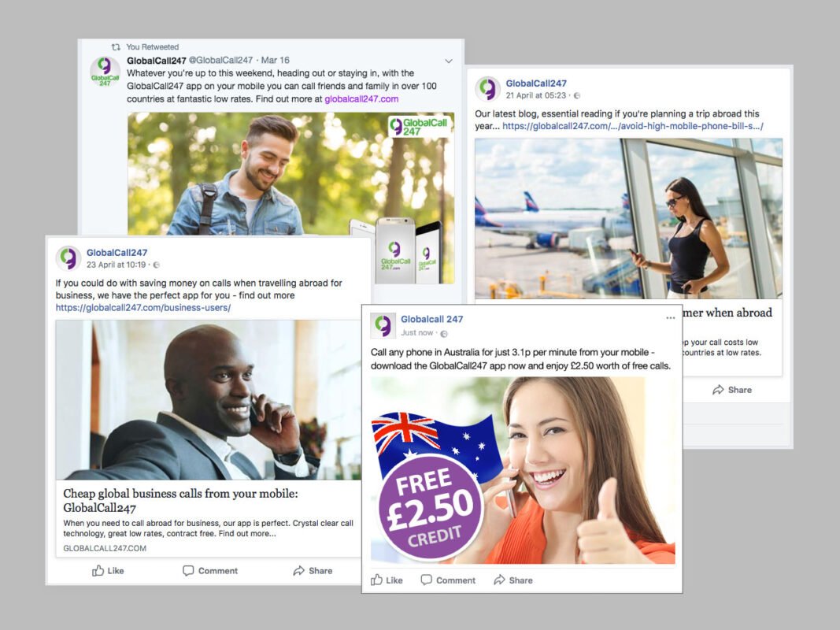Click the retweet icon beside You Retweeted
The height and width of the screenshot is (630, 840).
[115, 47]
